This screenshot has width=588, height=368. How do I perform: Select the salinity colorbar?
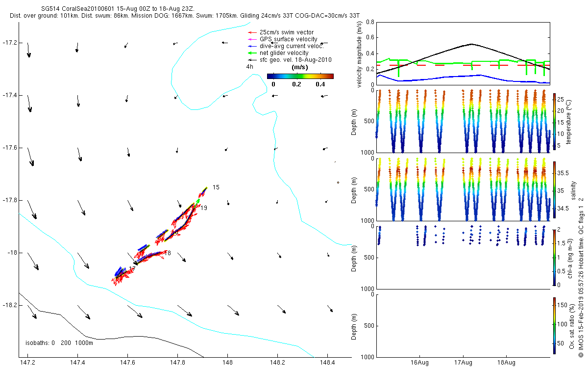[554, 189]
